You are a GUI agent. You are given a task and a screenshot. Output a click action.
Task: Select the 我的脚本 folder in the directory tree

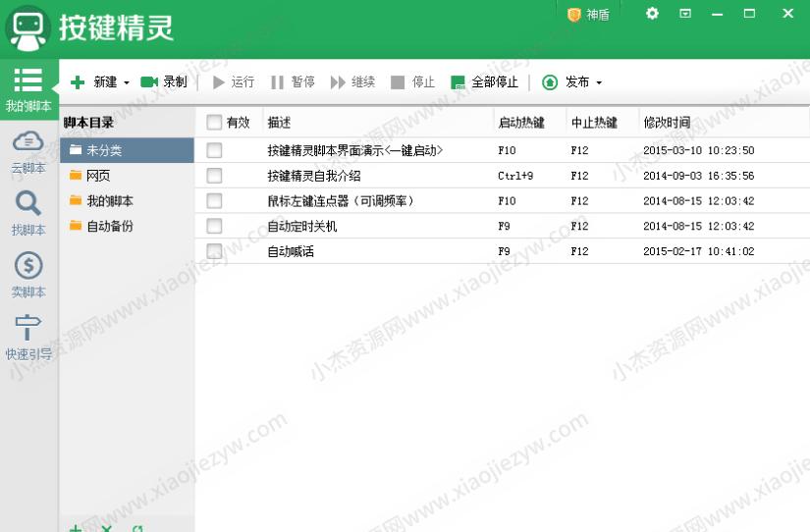(x=127, y=201)
